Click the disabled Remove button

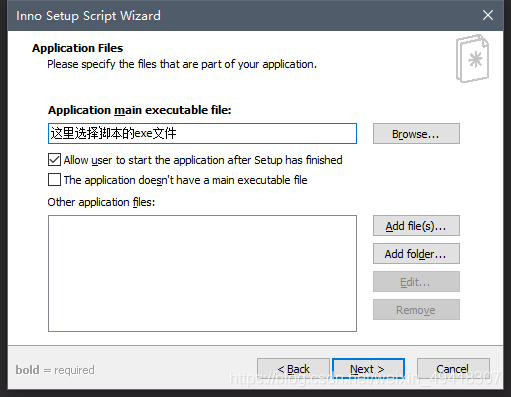[416, 310]
